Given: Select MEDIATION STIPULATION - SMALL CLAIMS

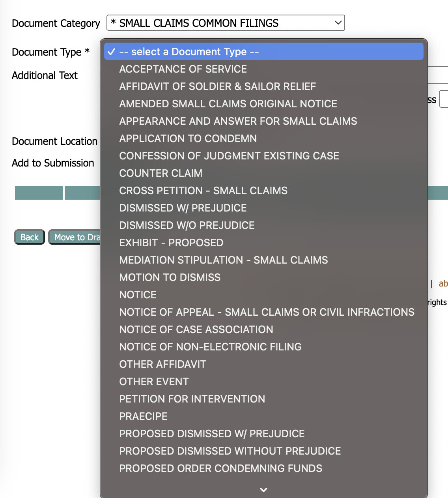Looking at the screenshot, I should (x=224, y=260).
